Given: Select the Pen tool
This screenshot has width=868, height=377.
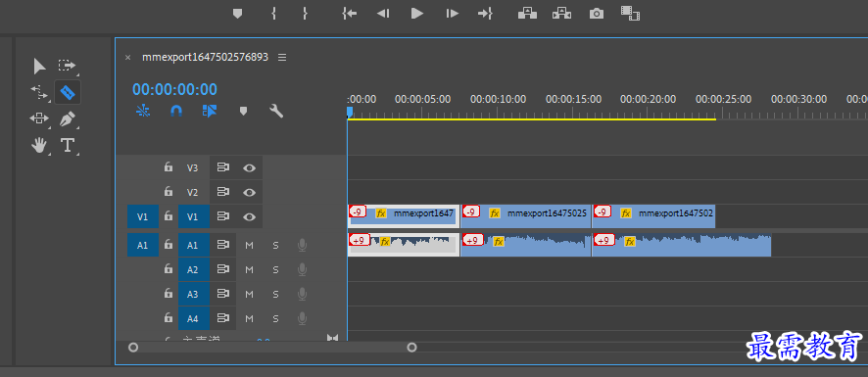Looking at the screenshot, I should click(68, 118).
